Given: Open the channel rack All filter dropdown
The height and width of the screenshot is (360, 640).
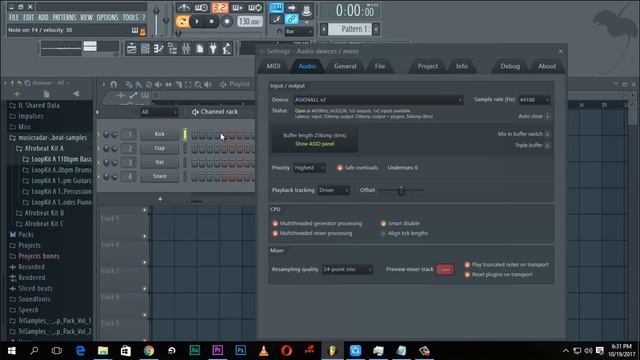Looking at the screenshot, I should click(x=159, y=112).
